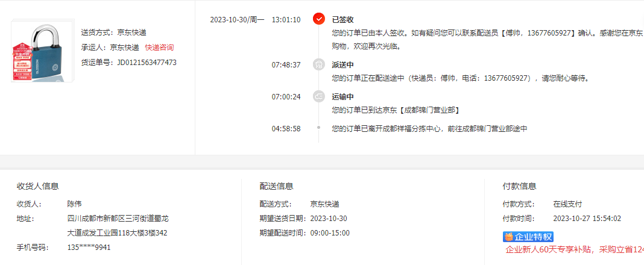This screenshot has height=265, width=644.
Task: Open the 快递咨询 link
Action: pyautogui.click(x=159, y=48)
